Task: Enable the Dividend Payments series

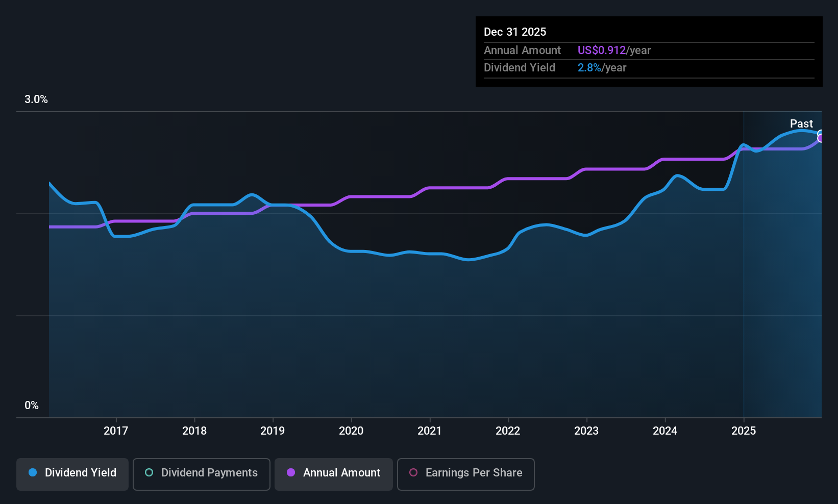Action: 202,474
